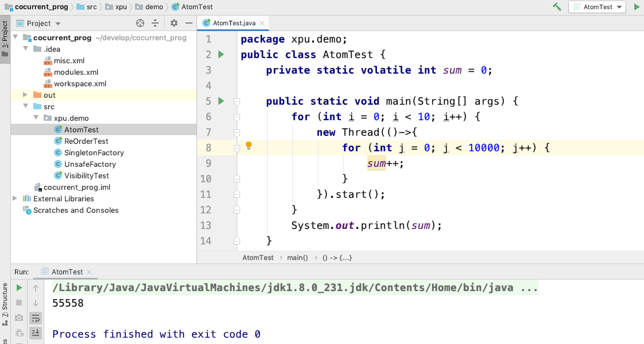Click the run gutter arrow beside main method
This screenshot has height=344, width=644.
[221, 101]
